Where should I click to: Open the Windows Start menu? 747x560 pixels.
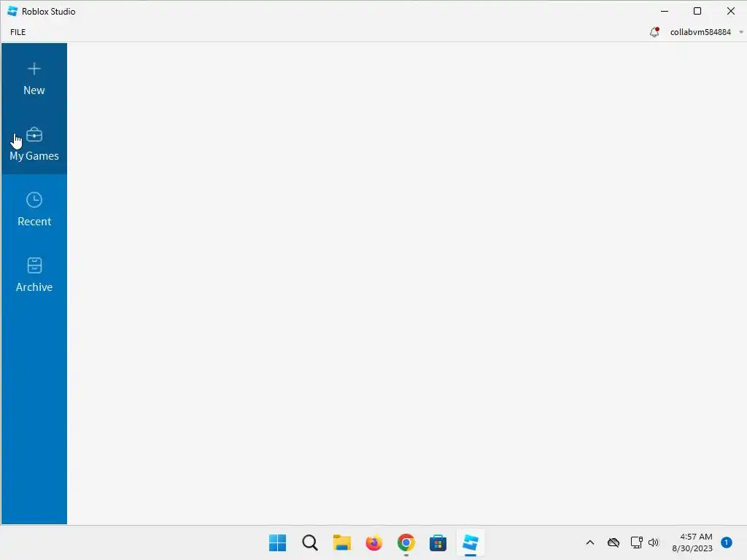pyautogui.click(x=278, y=542)
